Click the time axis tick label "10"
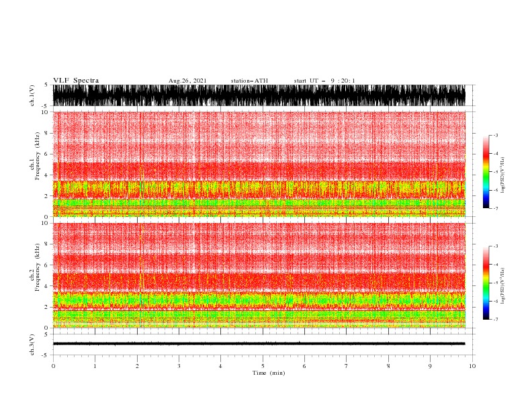Image resolution: width=532 pixels, height=411 pixels. (472, 366)
